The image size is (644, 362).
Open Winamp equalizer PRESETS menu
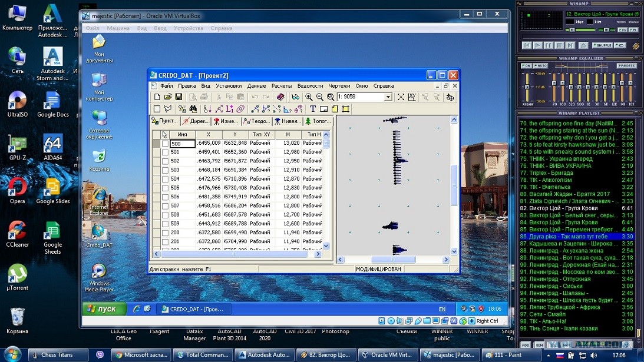coord(627,66)
